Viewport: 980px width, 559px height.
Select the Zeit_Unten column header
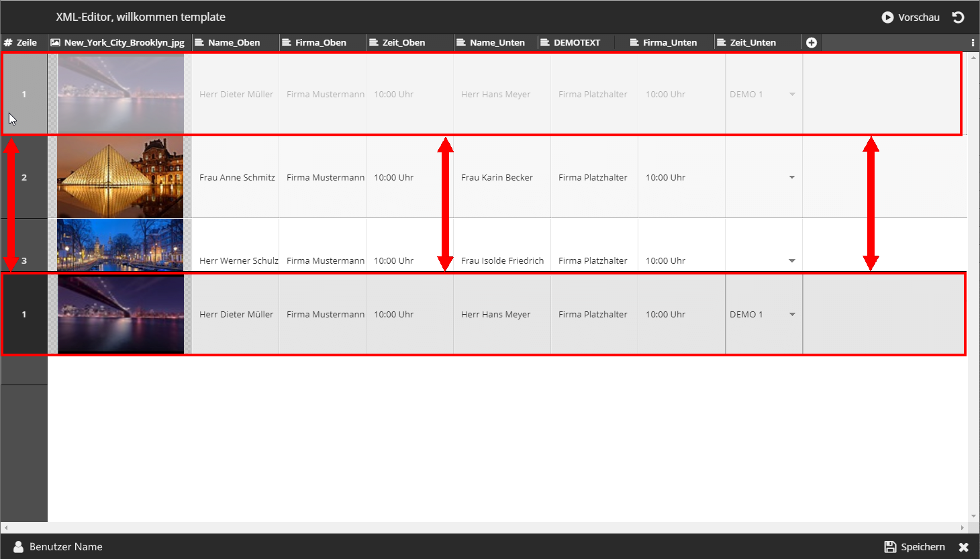752,42
